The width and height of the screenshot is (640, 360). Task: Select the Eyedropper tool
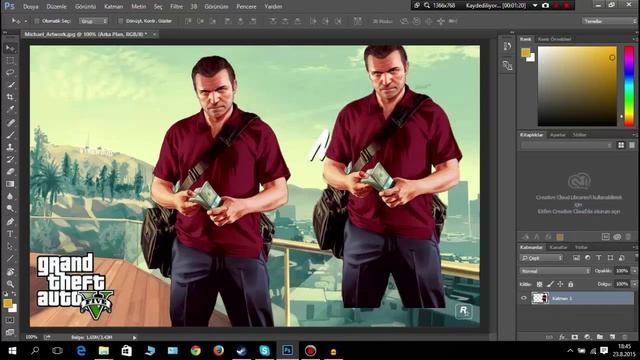tap(10, 109)
